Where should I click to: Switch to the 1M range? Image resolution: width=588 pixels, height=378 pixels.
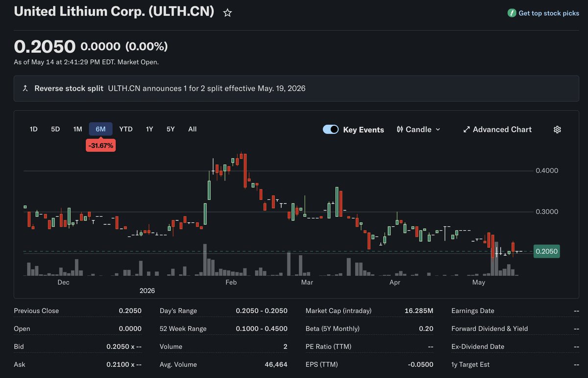click(x=77, y=129)
